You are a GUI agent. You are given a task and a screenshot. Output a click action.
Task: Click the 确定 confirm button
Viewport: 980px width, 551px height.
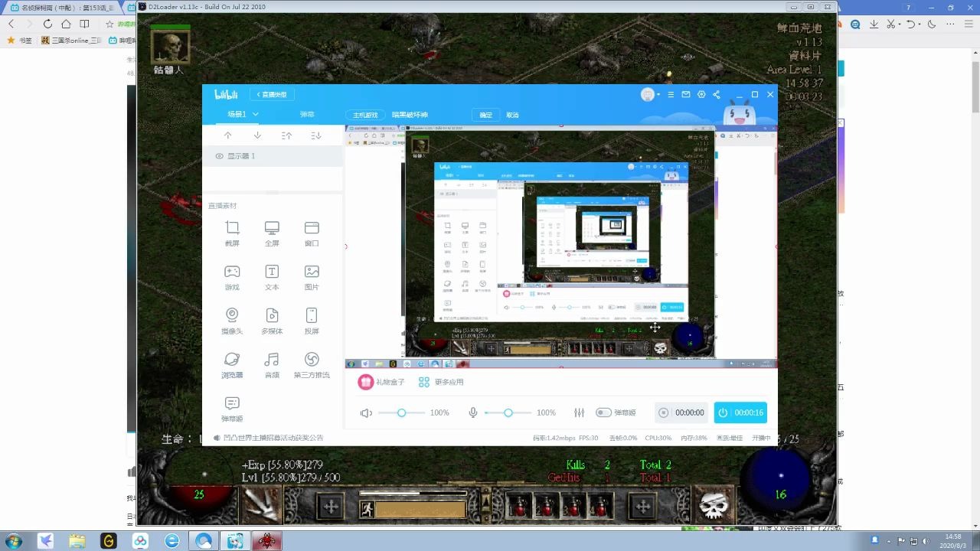click(x=485, y=115)
